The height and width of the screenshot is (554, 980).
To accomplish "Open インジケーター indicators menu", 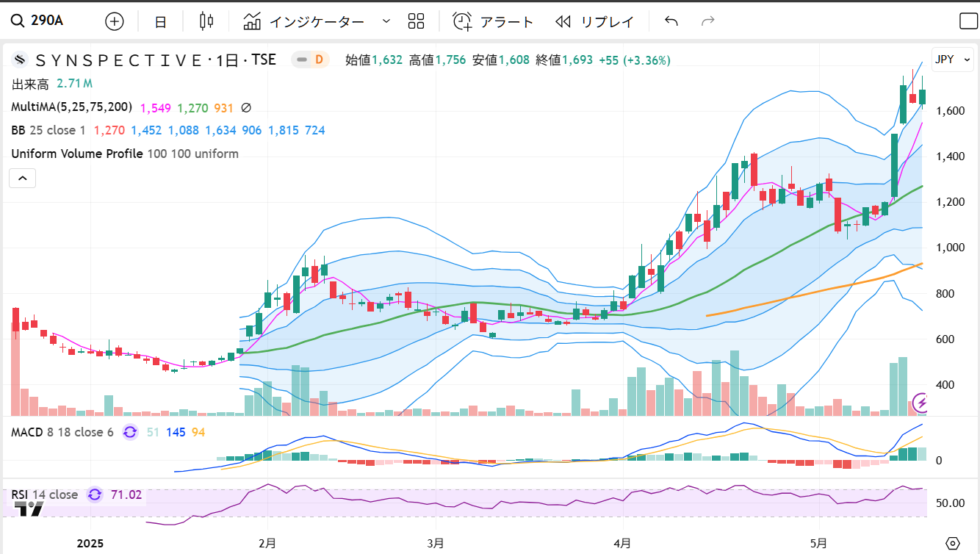I will point(303,21).
